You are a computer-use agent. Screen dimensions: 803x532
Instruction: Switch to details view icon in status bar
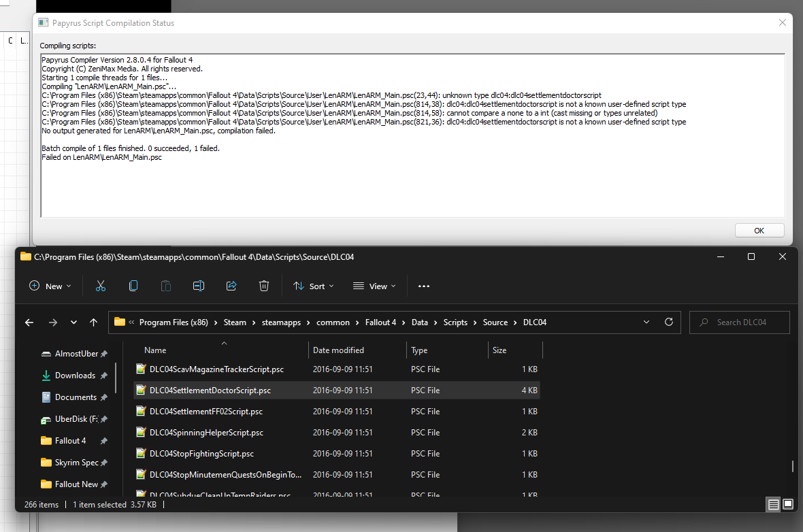[773, 504]
